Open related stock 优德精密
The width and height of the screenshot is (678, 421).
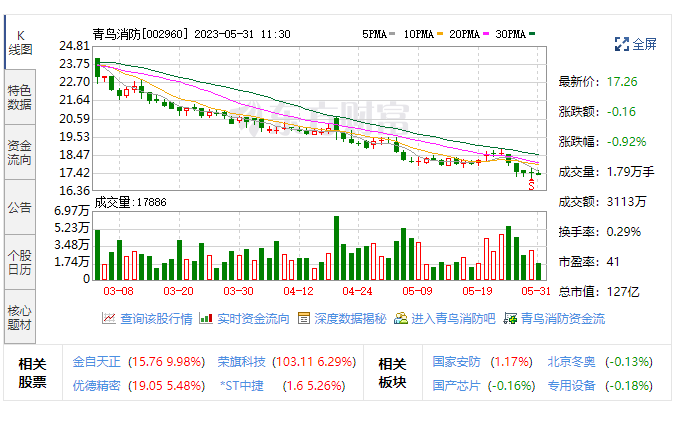click(96, 385)
